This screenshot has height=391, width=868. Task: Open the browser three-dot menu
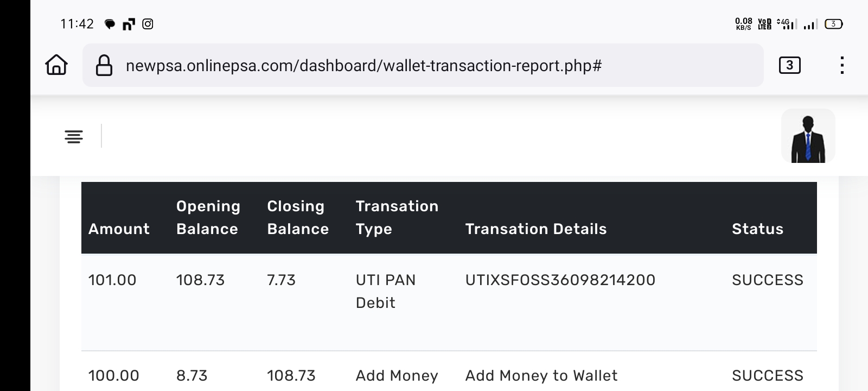841,65
